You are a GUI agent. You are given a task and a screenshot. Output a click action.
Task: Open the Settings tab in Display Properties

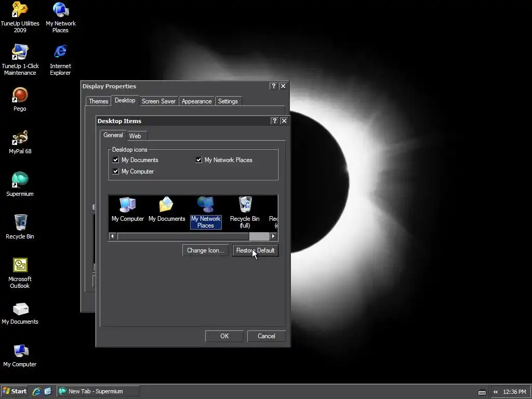(x=228, y=101)
